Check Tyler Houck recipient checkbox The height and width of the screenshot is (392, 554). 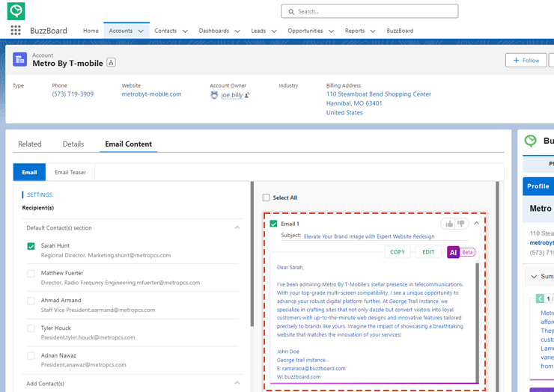(x=31, y=328)
